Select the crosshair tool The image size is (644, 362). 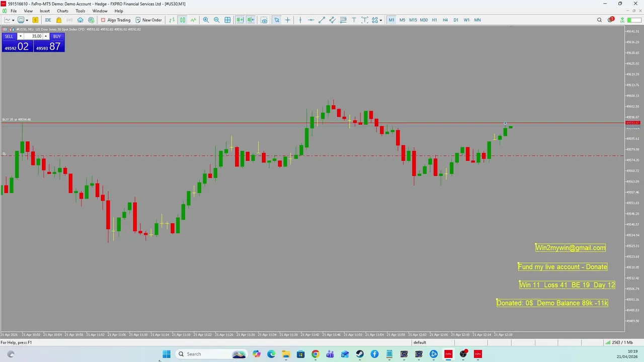tap(287, 20)
